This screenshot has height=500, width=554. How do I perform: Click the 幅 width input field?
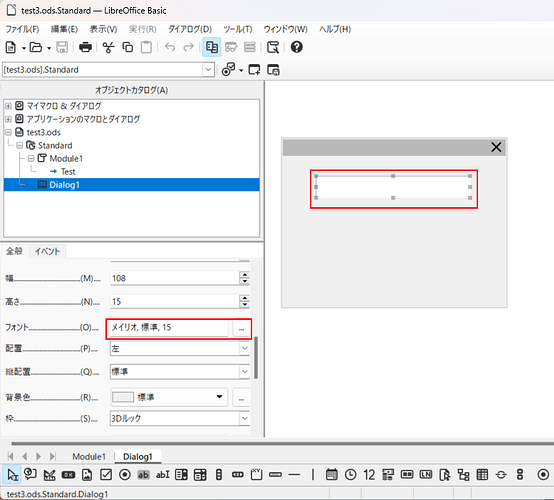(175, 278)
